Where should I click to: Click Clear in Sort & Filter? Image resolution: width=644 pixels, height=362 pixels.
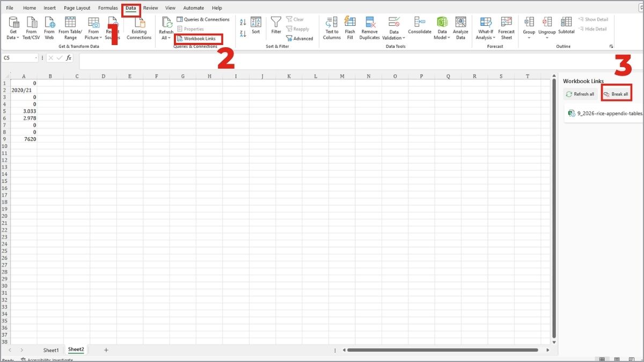[295, 19]
